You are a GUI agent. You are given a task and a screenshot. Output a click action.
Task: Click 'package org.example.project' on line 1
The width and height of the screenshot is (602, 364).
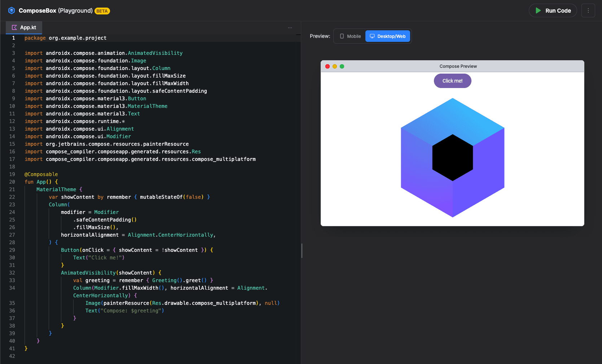tap(65, 38)
